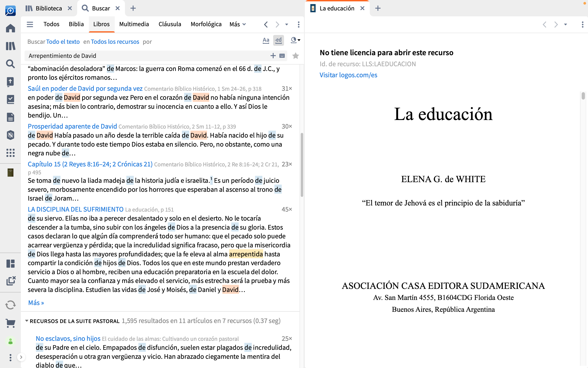
Task: Open the Bible cross book icon in sidebar
Action: [10, 82]
